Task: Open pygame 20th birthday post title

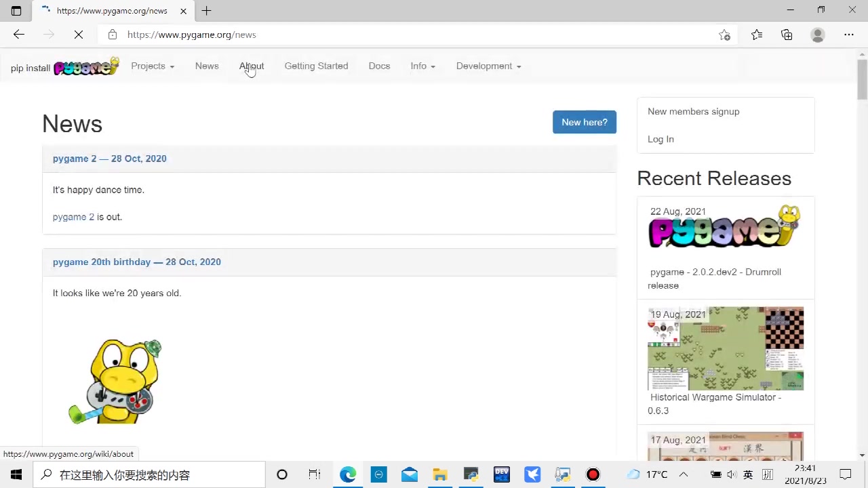Action: click(137, 262)
